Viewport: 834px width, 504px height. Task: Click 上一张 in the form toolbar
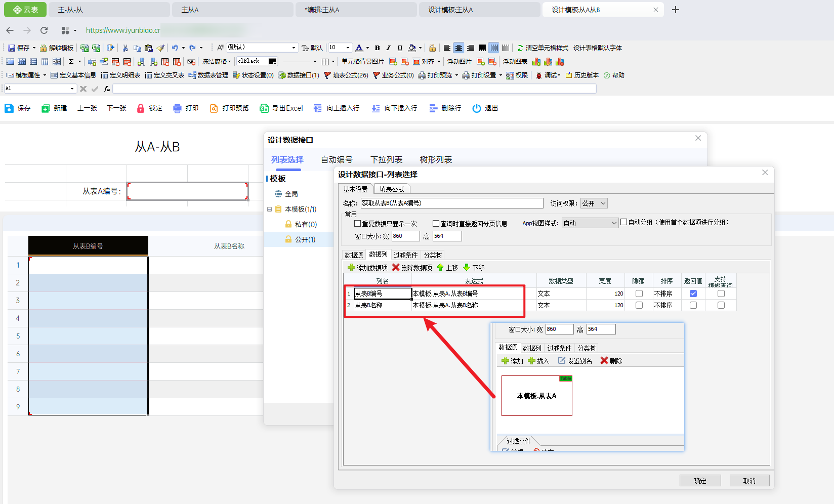pos(87,108)
